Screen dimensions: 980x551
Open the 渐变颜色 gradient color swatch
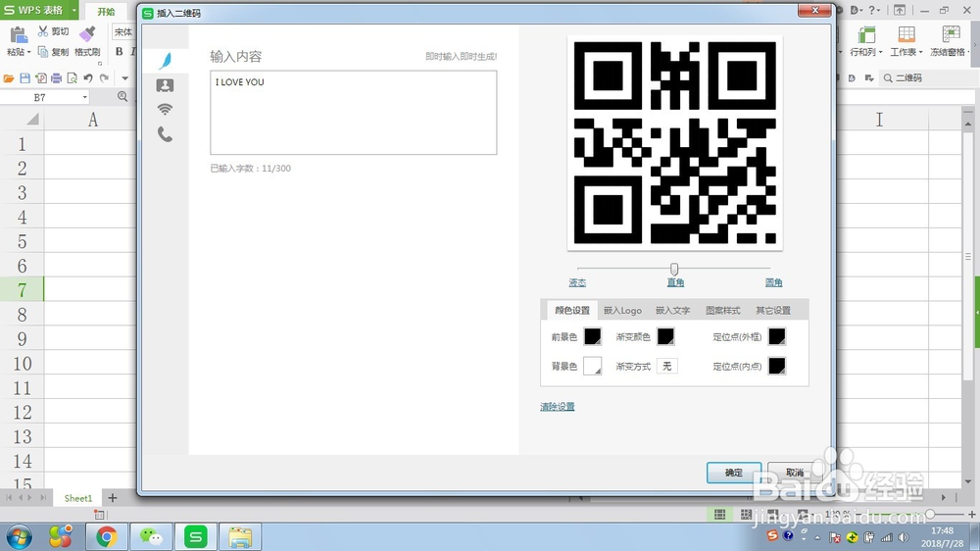click(x=665, y=336)
